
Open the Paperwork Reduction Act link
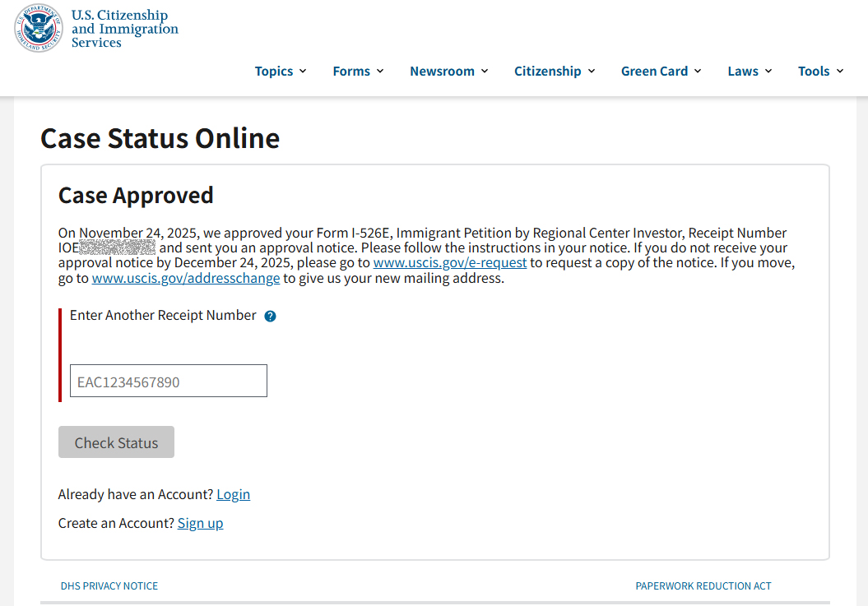tap(703, 586)
